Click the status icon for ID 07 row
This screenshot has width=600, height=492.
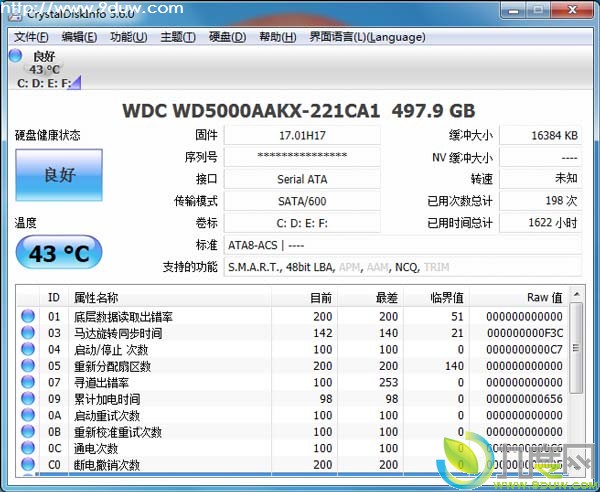[x=28, y=382]
